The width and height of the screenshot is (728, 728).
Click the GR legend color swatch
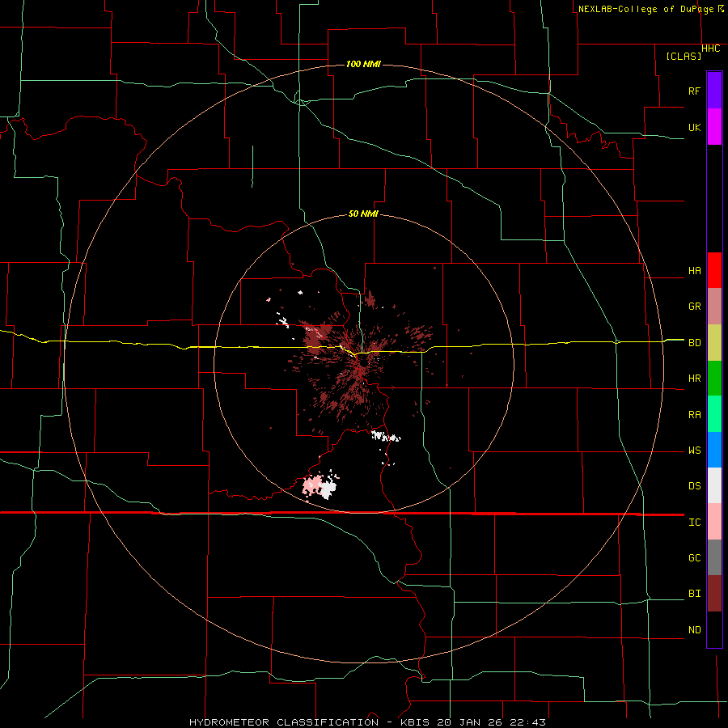pos(714,307)
